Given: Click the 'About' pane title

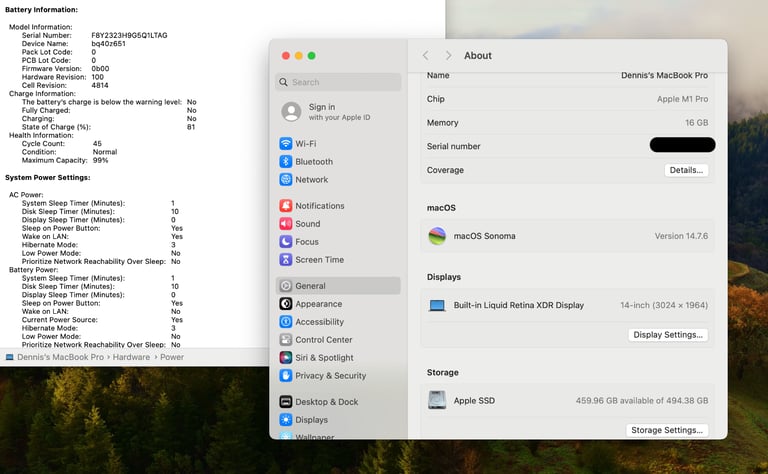Looking at the screenshot, I should [478, 55].
